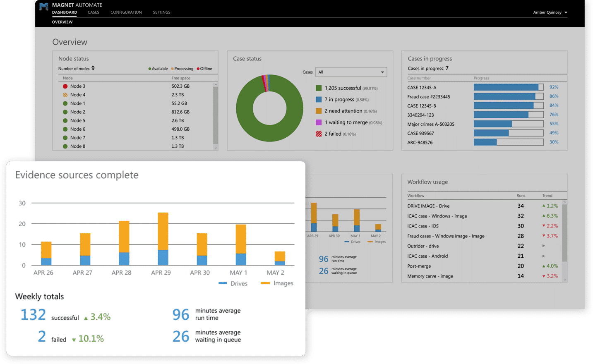Open the Cases filter dropdown set to All
The image size is (593, 364).
coord(351,72)
